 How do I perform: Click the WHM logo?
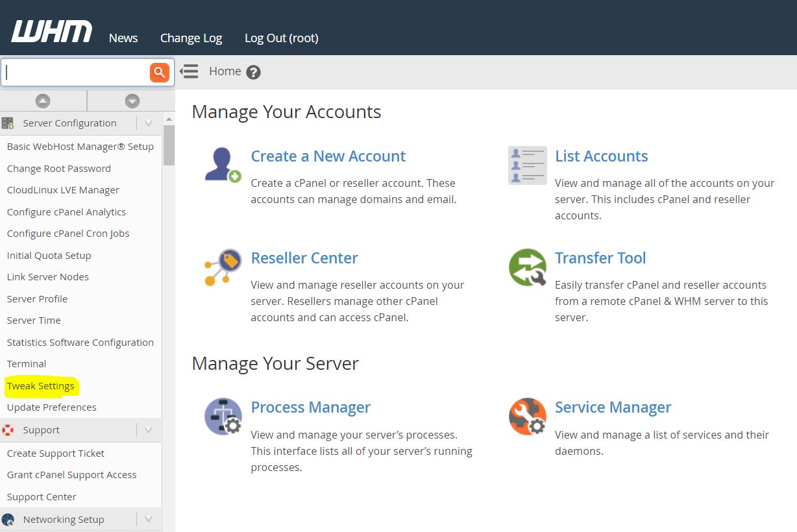[52, 31]
